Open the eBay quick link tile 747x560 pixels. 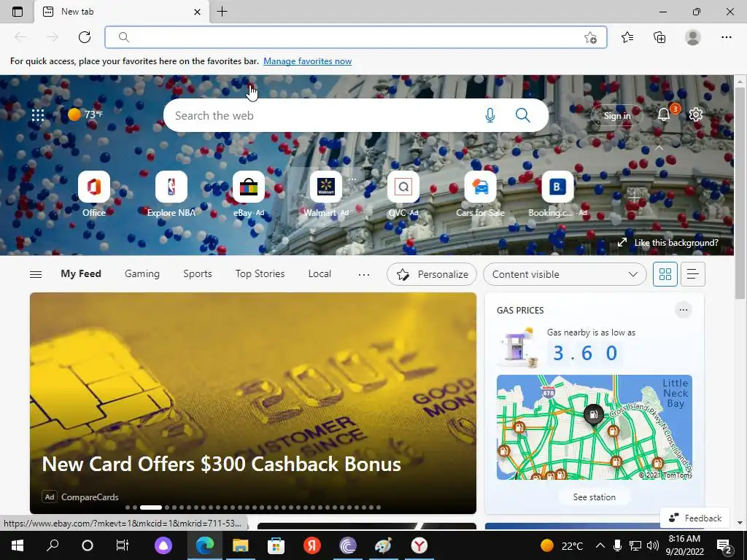coord(249,194)
